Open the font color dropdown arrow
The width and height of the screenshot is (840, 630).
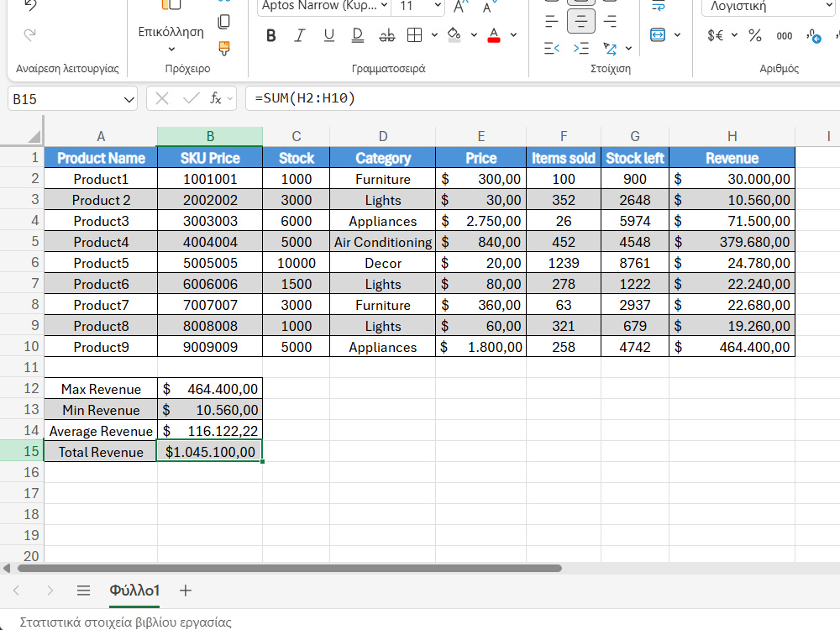[x=514, y=35]
